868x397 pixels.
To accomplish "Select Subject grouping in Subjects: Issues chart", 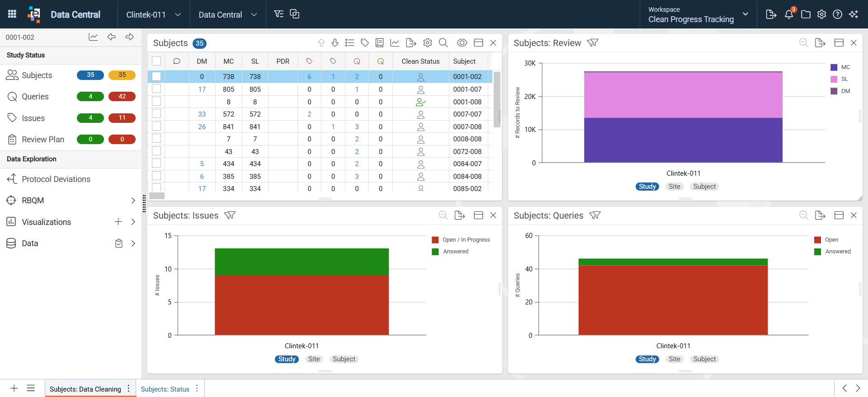I will 344,359.
